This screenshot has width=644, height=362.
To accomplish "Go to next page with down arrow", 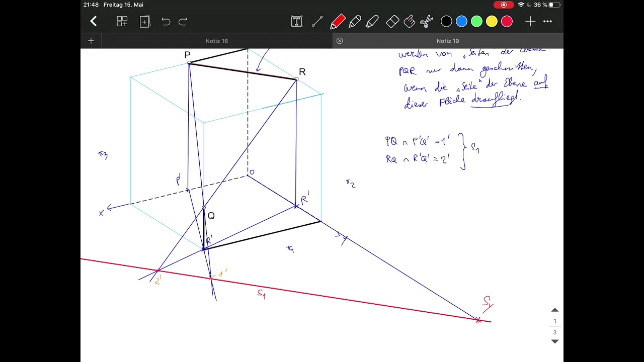I will [x=555, y=341].
